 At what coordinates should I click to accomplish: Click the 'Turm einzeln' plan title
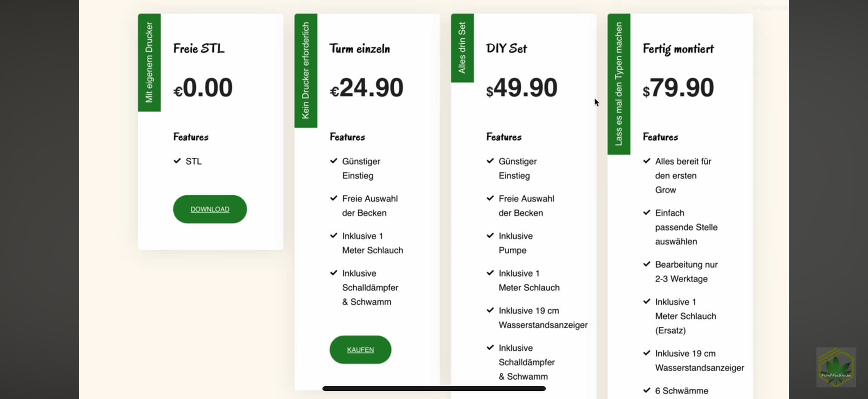[x=359, y=49]
